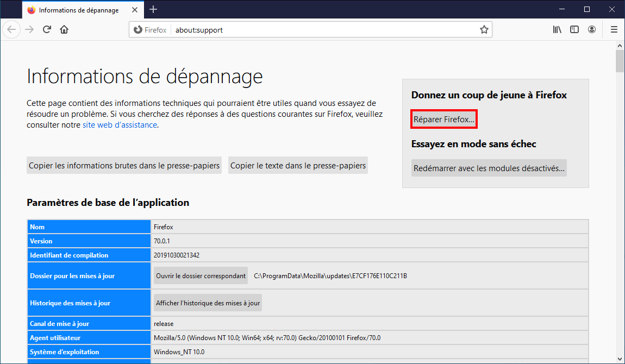625x364 pixels.
Task: Click the Identifiant de compilation header
Action: 89,255
